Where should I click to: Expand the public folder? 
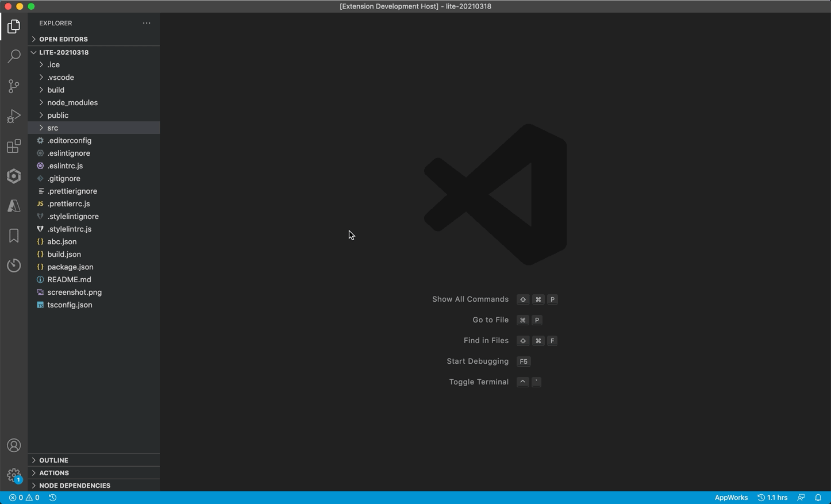(94, 116)
